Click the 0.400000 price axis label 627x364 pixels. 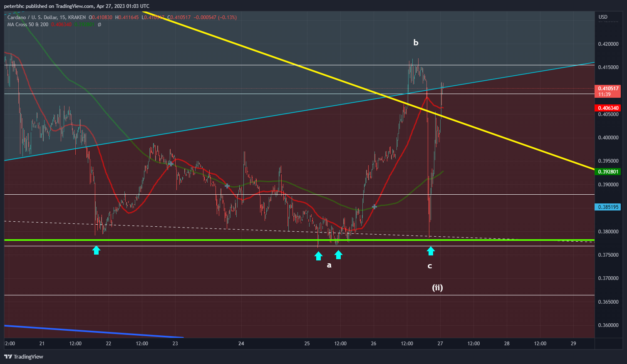[608, 138]
